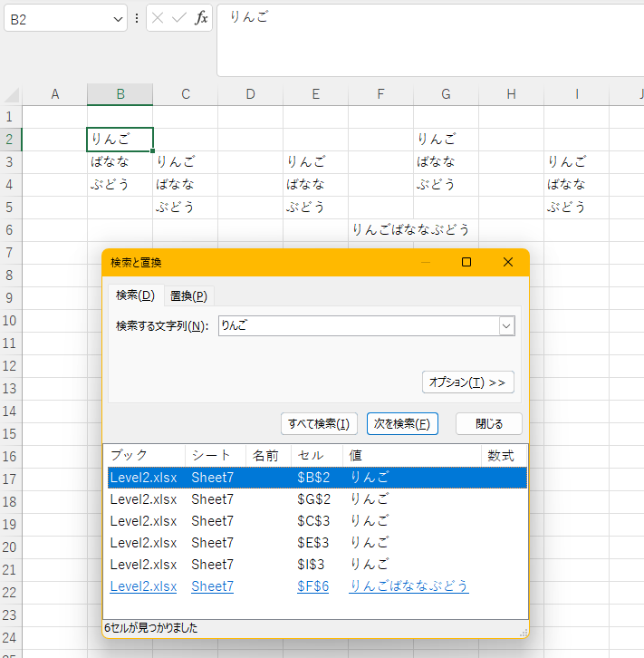Click cell C3 containing りんご
644x658 pixels.
[186, 162]
